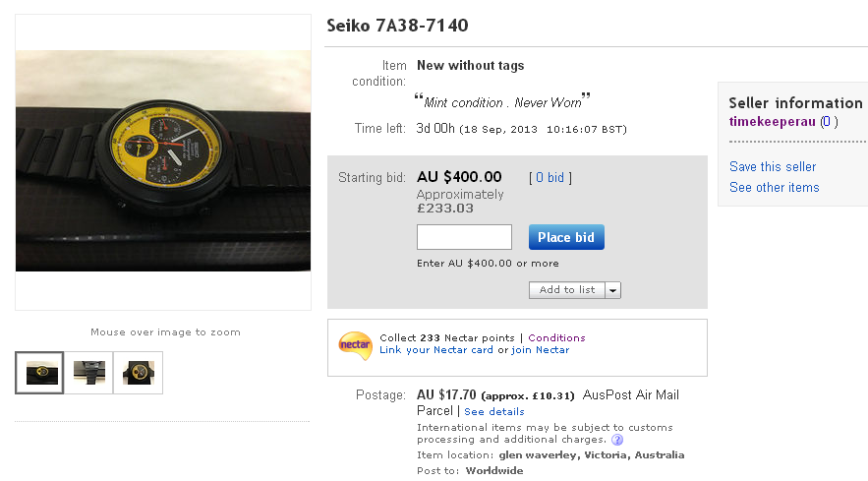Open the See other items link
This screenshot has height=481, width=868.
(x=774, y=188)
